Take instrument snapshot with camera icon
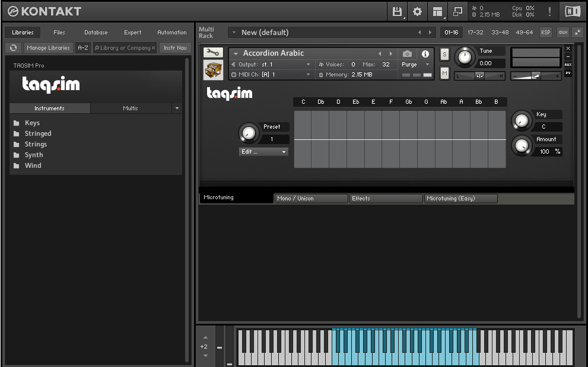The image size is (588, 367). click(407, 54)
